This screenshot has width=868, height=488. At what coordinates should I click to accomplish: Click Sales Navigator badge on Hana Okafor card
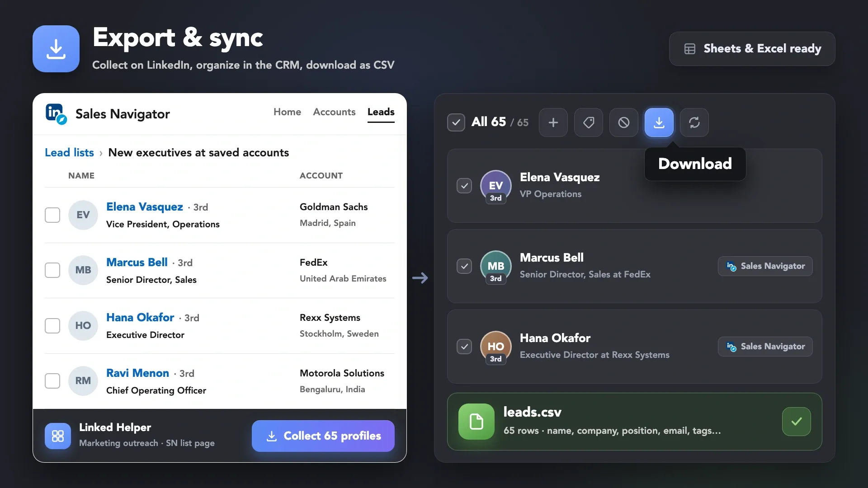click(765, 347)
